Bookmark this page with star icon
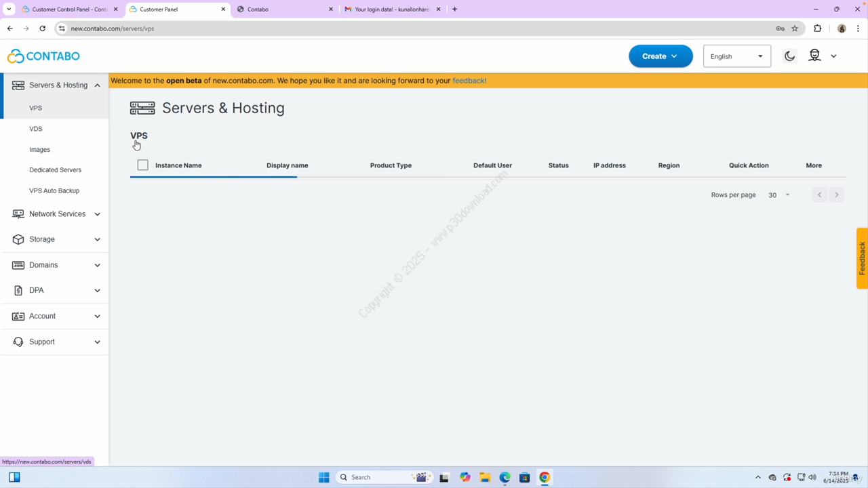 coord(795,28)
